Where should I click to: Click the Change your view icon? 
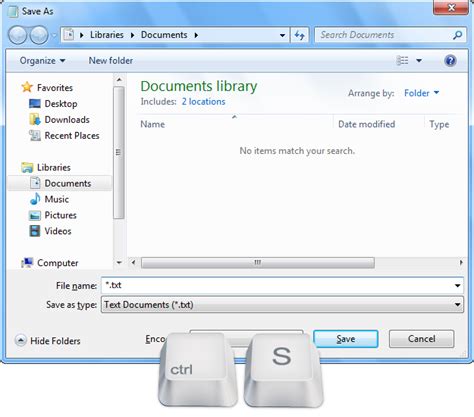click(x=402, y=60)
